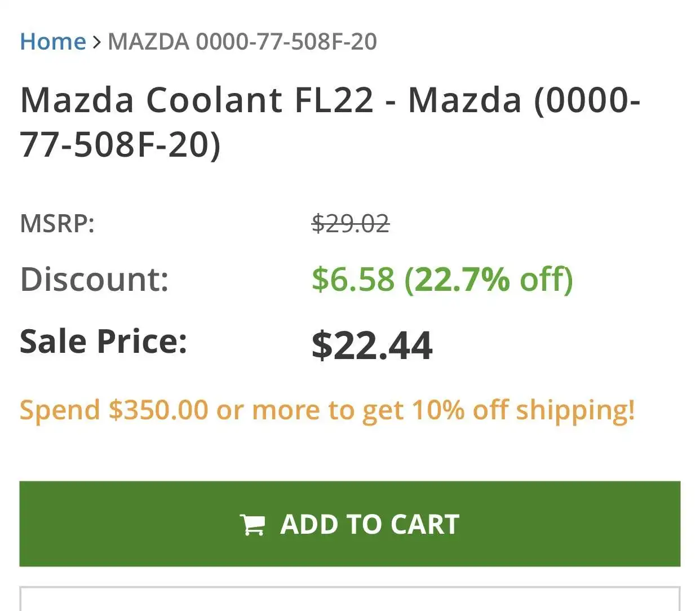Click the ADD TO CART button label text
Screen dimensions: 700x611
(370, 524)
